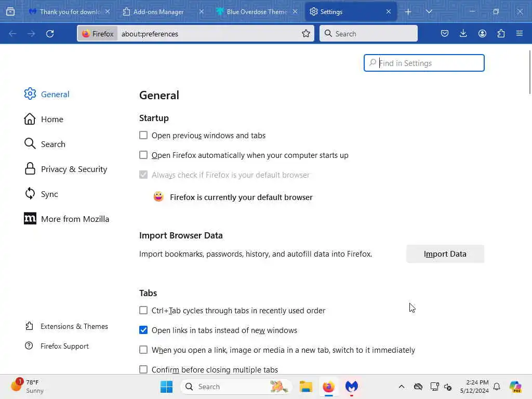This screenshot has height=399, width=532.
Task: Toggle Always check default browser checkbox
Action: (x=143, y=175)
